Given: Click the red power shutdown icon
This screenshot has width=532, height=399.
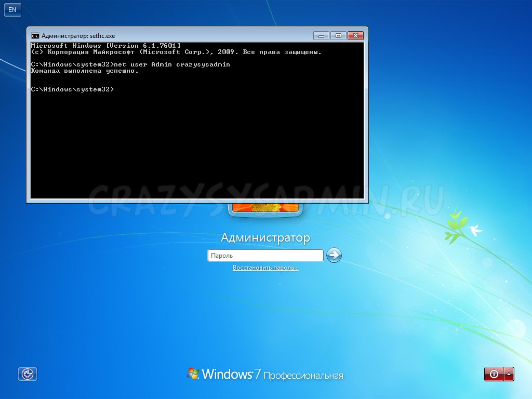Looking at the screenshot, I should (493, 374).
